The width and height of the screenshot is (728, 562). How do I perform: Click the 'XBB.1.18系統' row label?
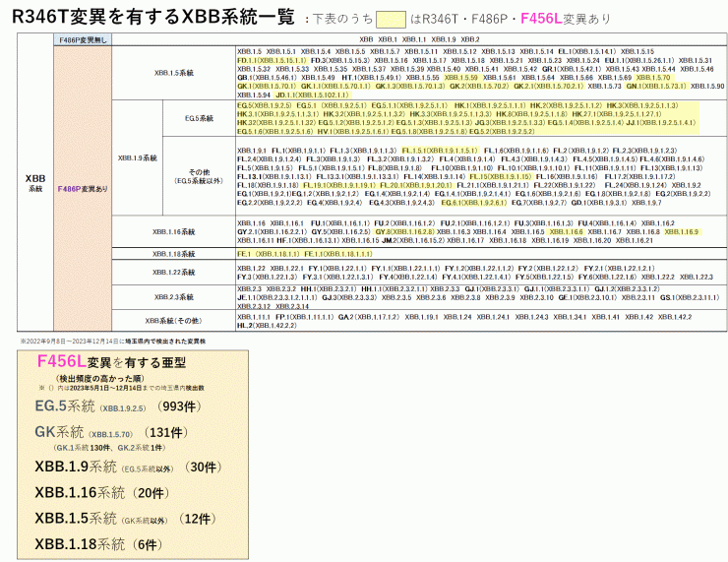[x=174, y=253]
